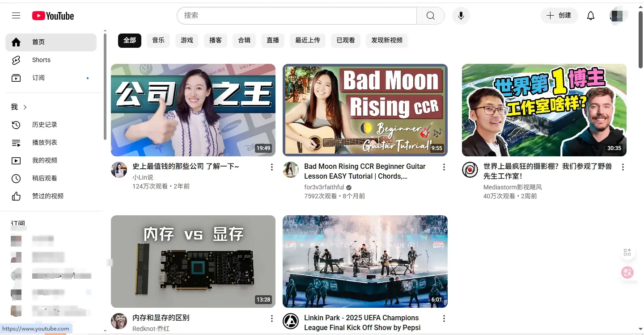
Task: Open 内存 vs 显存 video thumbnail
Action: (193, 261)
